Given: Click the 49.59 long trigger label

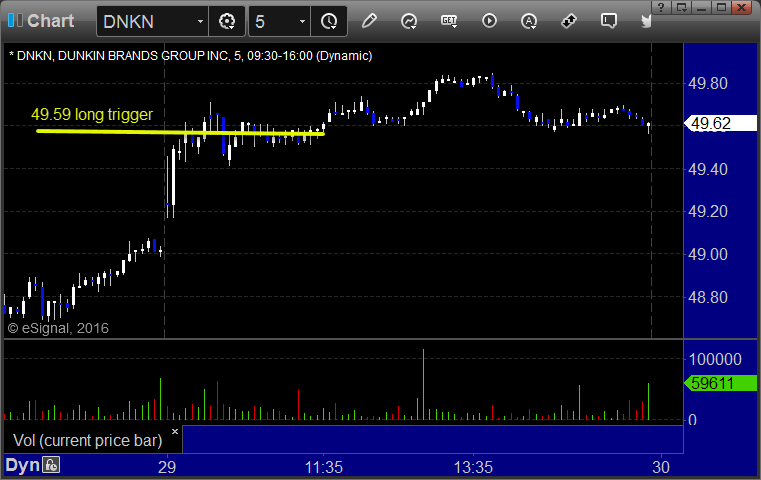Looking at the screenshot, I should [x=92, y=115].
